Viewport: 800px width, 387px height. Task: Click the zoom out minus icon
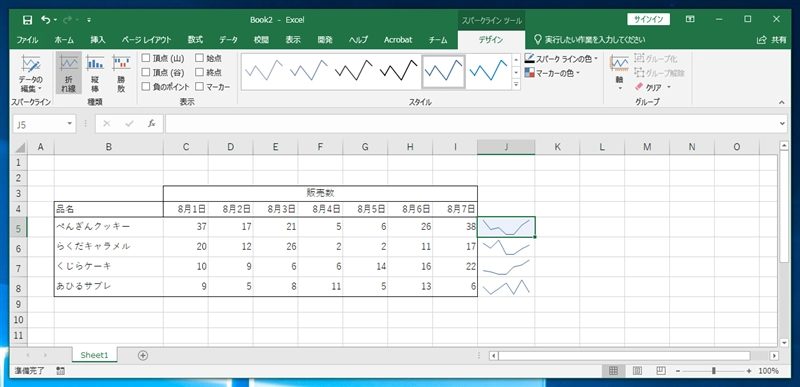click(678, 371)
